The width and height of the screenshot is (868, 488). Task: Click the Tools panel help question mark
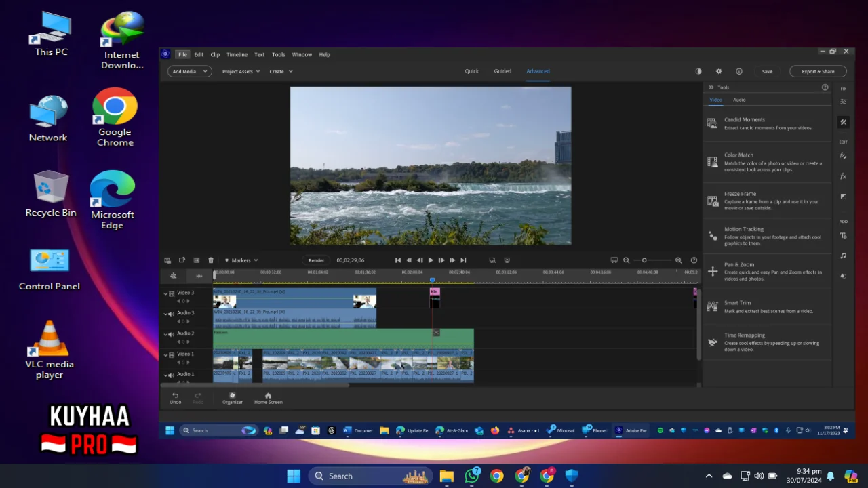825,87
